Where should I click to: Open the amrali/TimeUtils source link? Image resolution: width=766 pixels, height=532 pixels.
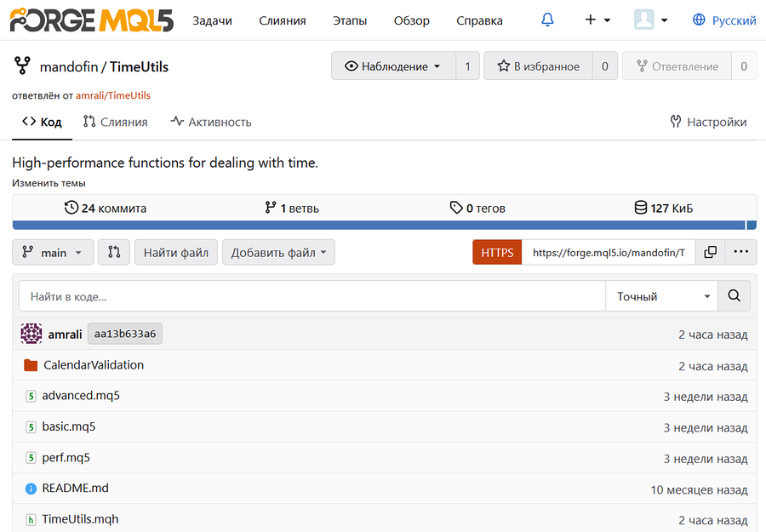113,95
